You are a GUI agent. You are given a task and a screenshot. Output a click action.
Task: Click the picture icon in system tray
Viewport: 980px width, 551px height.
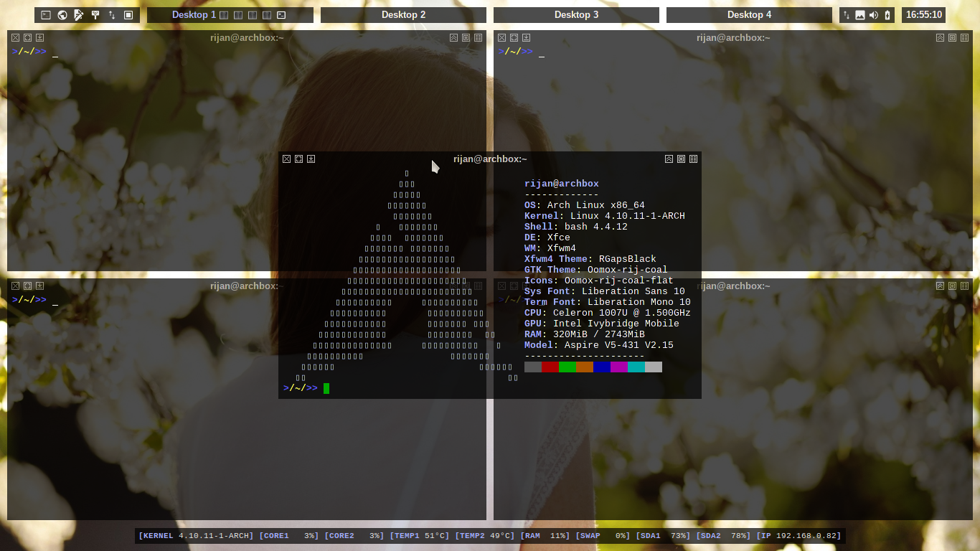pyautogui.click(x=860, y=15)
